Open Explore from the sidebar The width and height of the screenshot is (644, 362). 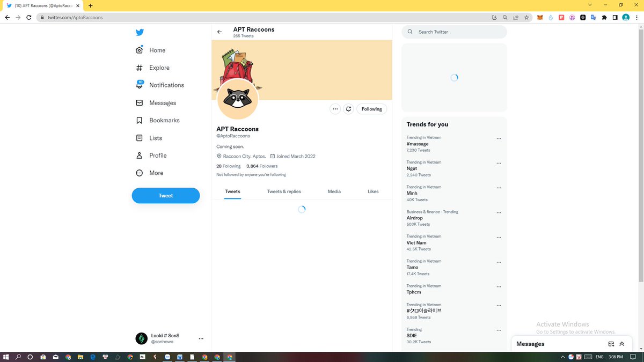click(x=152, y=68)
